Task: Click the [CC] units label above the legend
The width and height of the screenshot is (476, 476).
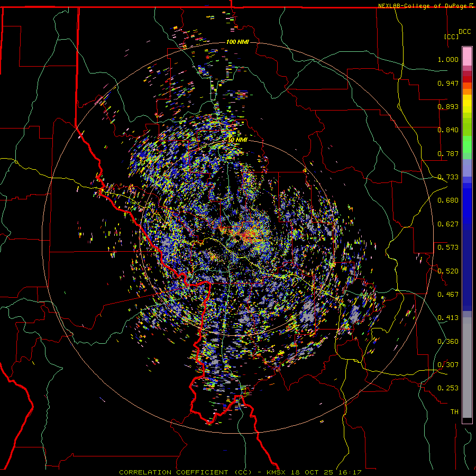Action: coord(452,36)
